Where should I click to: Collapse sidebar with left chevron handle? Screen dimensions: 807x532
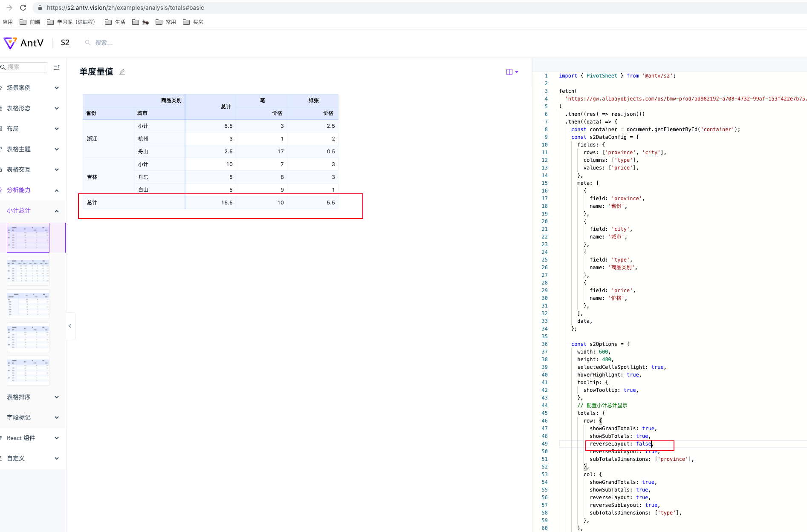click(x=70, y=326)
